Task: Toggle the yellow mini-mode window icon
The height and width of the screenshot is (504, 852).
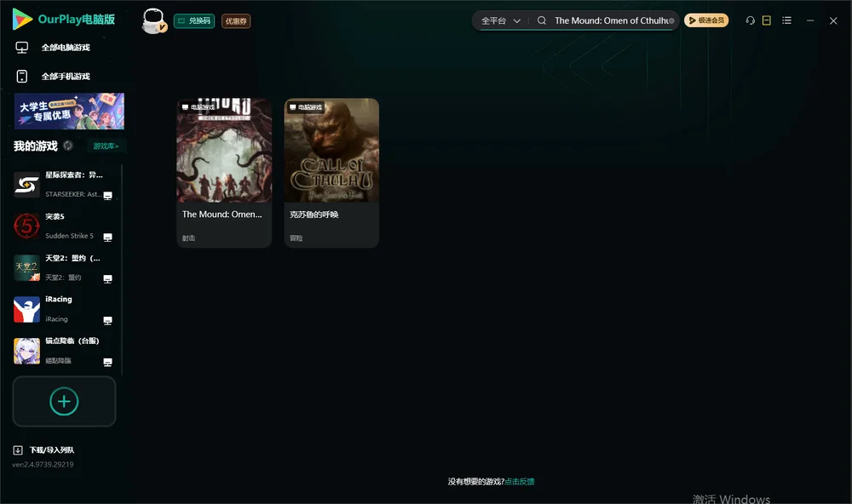Action: click(767, 20)
